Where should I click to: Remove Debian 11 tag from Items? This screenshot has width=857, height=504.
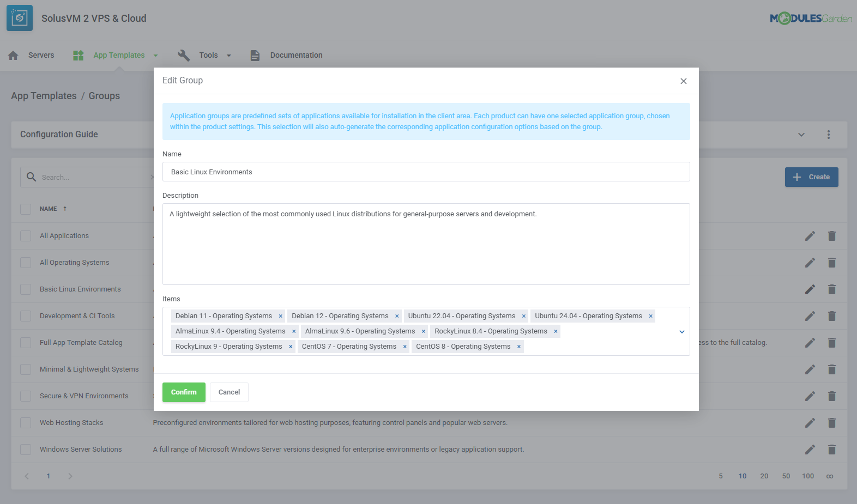[x=281, y=316]
